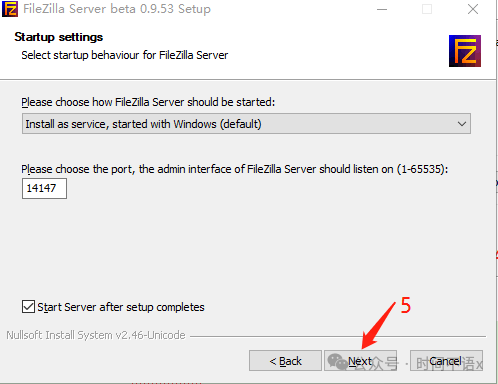
Task: Click the red arrow annotation pointing at Next
Action: click(x=379, y=326)
